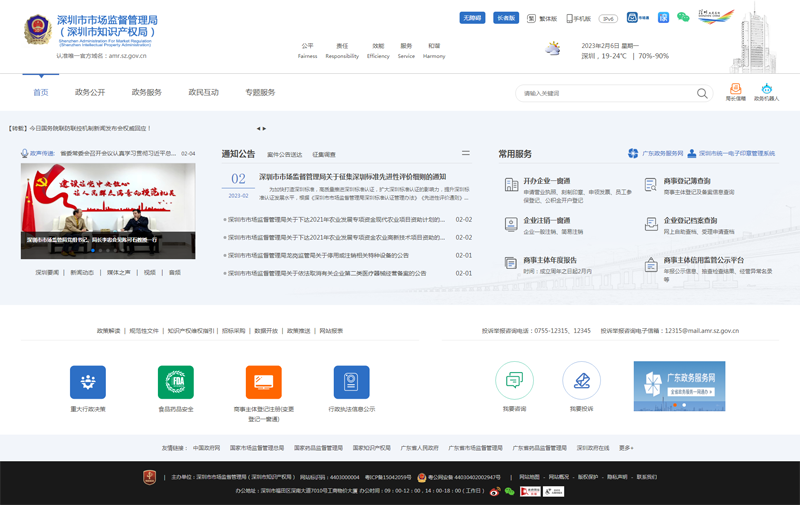Open 视频 link below slideshow
The image size is (800, 505).
click(149, 272)
